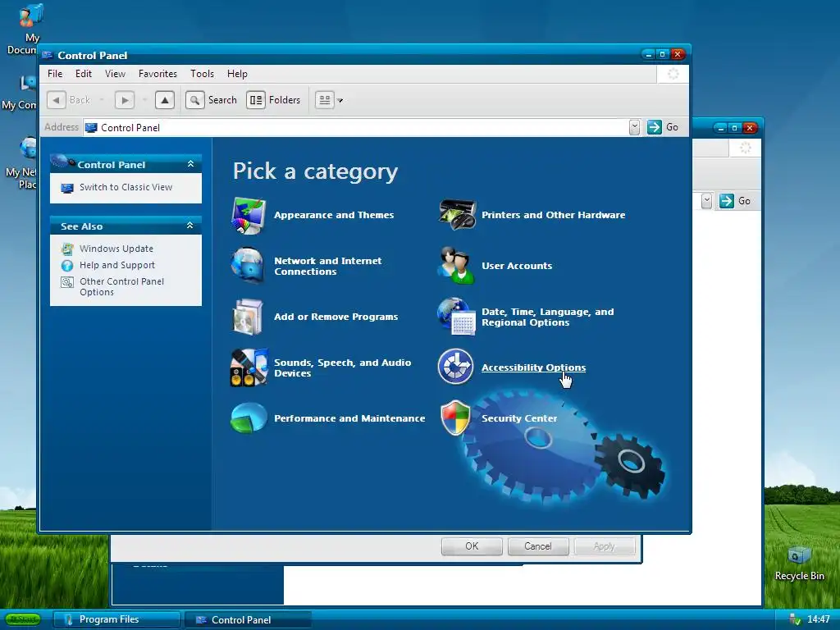
Task: Click the Accessibility Options link text
Action: pyautogui.click(x=533, y=367)
